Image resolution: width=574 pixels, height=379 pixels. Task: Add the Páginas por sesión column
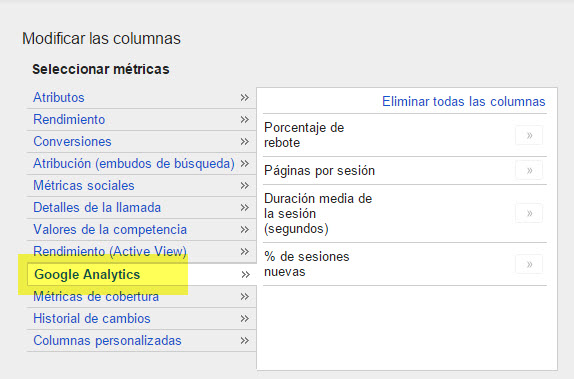pos(529,170)
